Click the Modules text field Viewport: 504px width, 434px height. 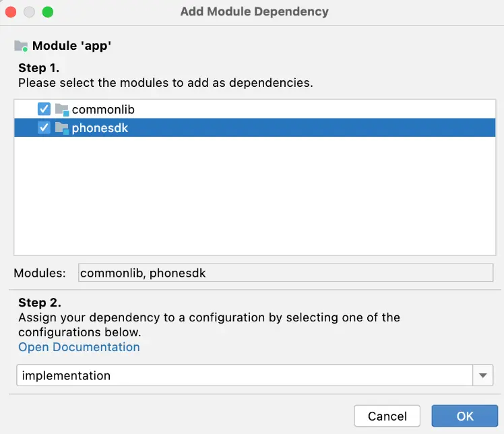point(286,273)
